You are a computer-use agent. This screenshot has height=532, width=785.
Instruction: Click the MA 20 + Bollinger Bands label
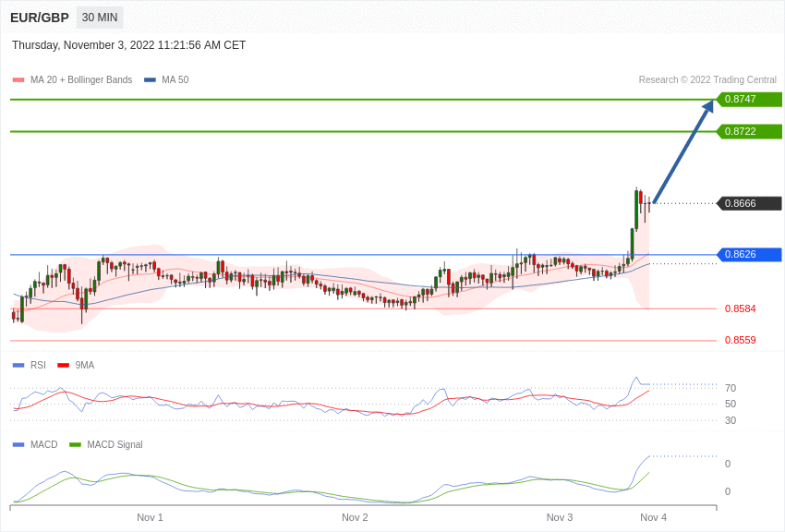[81, 79]
